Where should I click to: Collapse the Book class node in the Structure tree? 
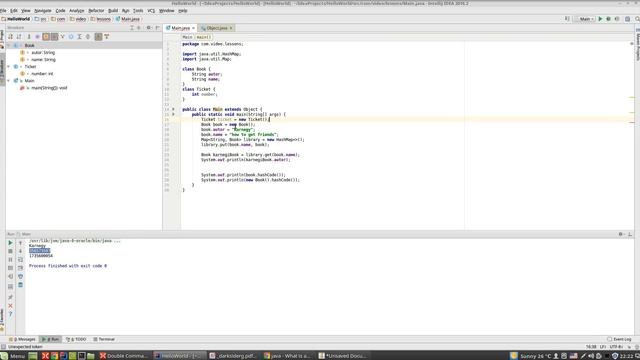point(9,45)
